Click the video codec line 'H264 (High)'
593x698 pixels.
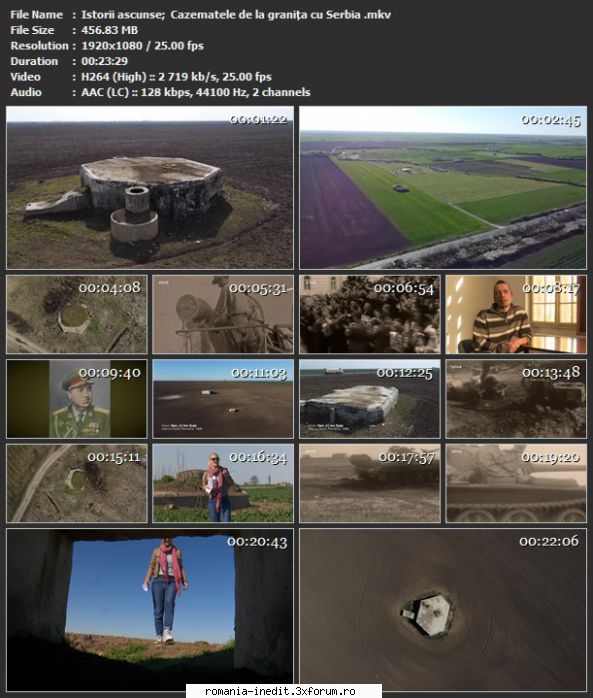coord(114,77)
